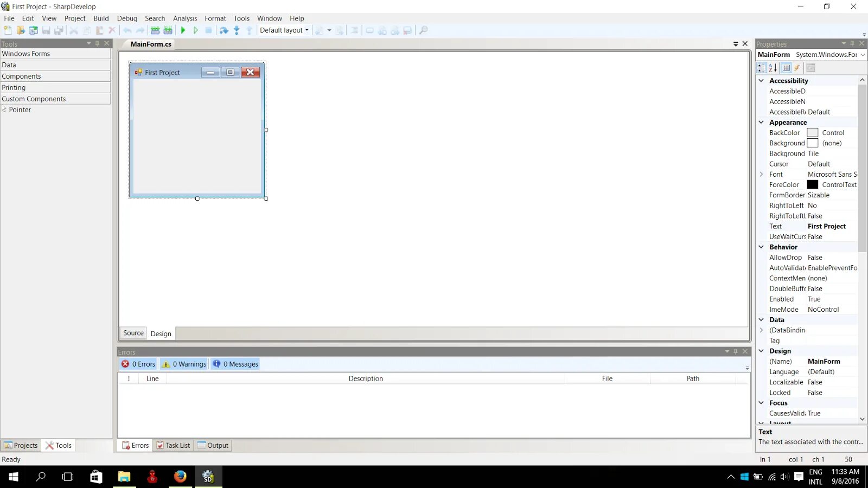The height and width of the screenshot is (488, 868).
Task: Expand the Printing tools category
Action: point(55,88)
